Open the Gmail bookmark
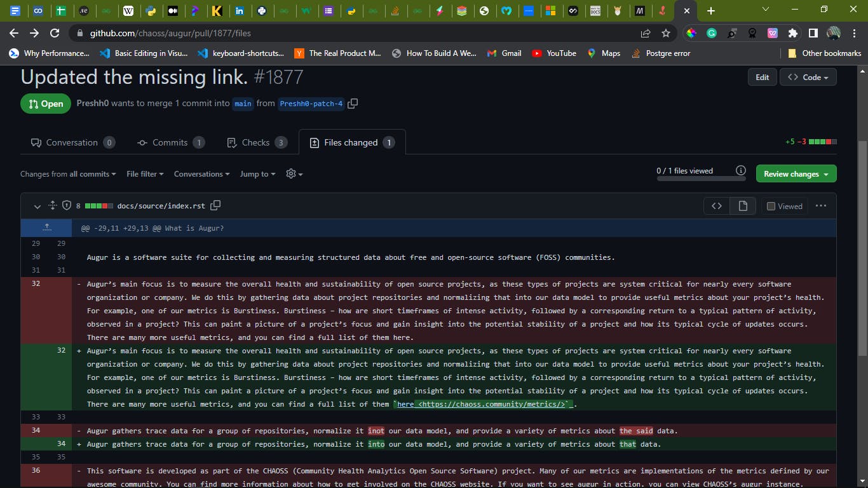 [504, 53]
